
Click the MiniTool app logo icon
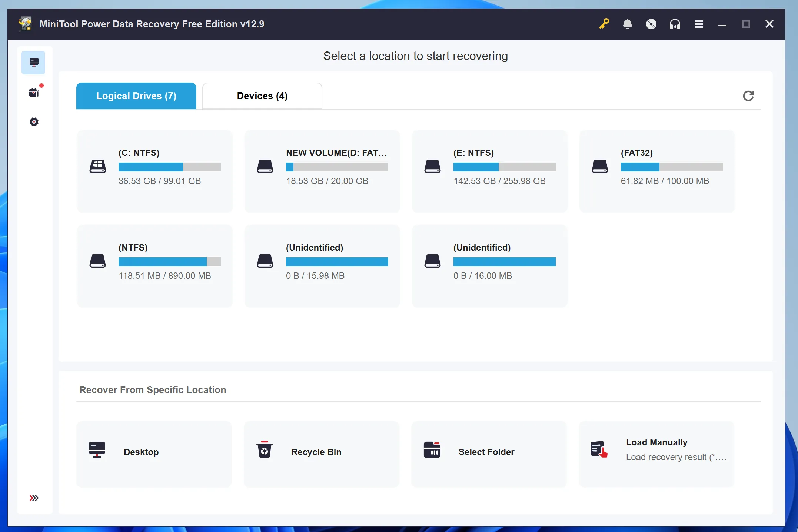pyautogui.click(x=25, y=24)
